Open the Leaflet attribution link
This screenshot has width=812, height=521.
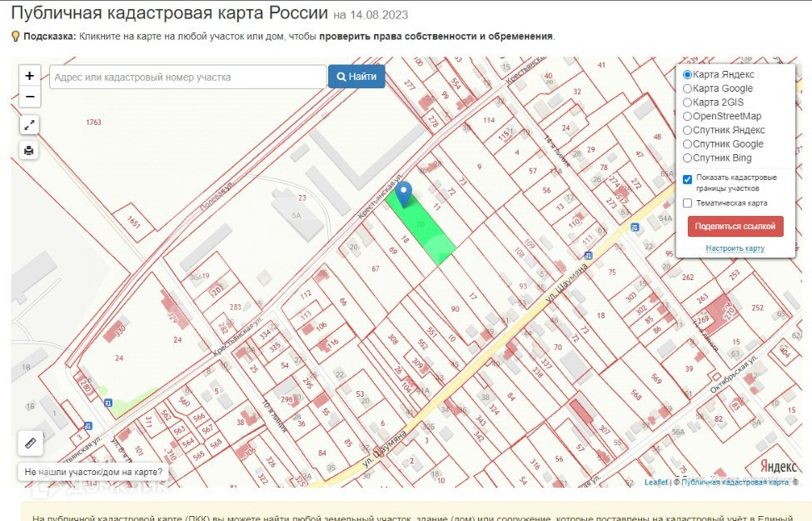(x=655, y=482)
